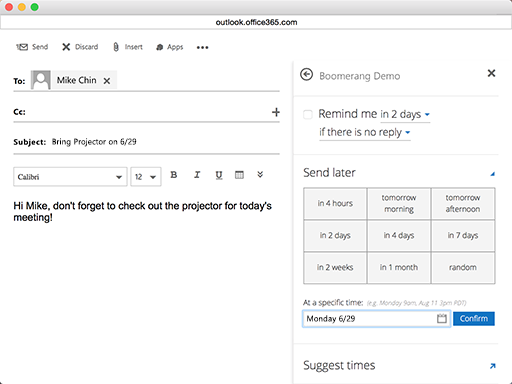This screenshot has width=512, height=384.
Task: Open calendar picker in specific time field
Action: (x=442, y=318)
